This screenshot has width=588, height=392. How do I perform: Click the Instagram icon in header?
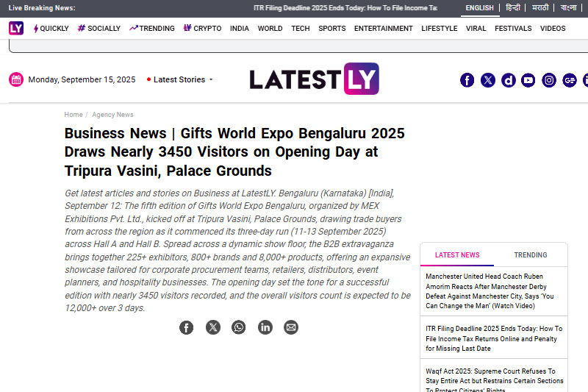[549, 80]
